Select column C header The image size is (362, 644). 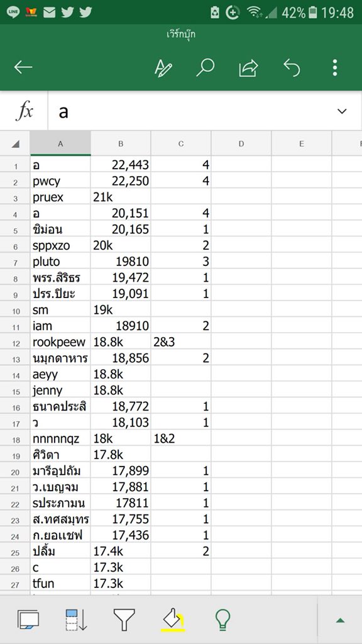(x=181, y=144)
